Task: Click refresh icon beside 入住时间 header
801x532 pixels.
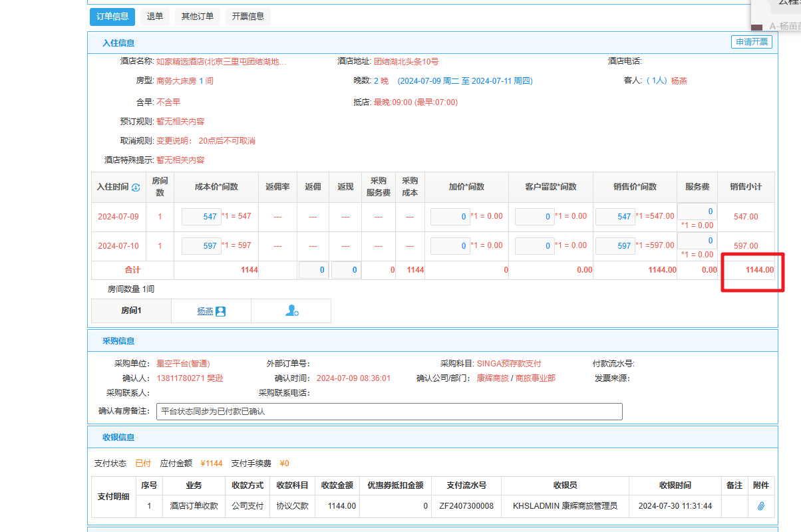Action: [x=136, y=188]
